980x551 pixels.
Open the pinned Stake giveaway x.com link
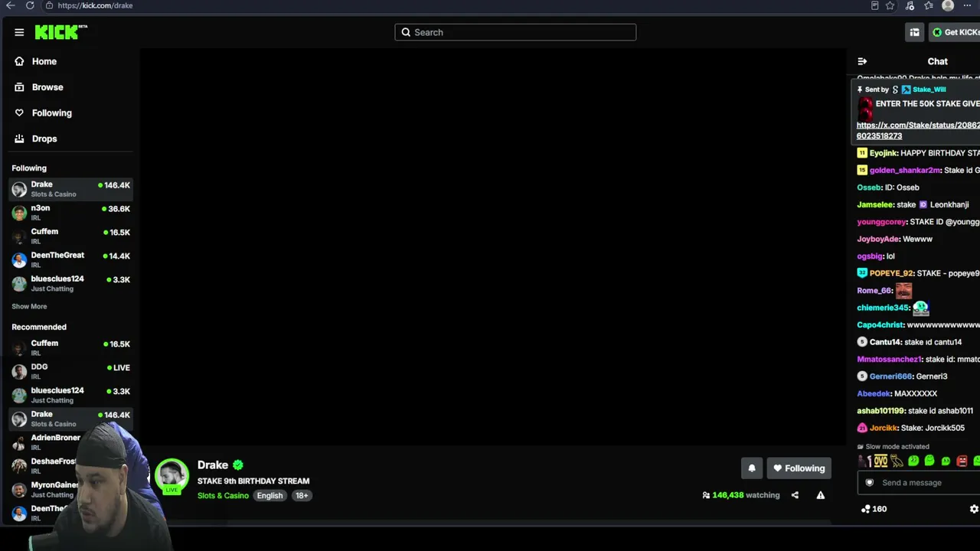tap(918, 130)
